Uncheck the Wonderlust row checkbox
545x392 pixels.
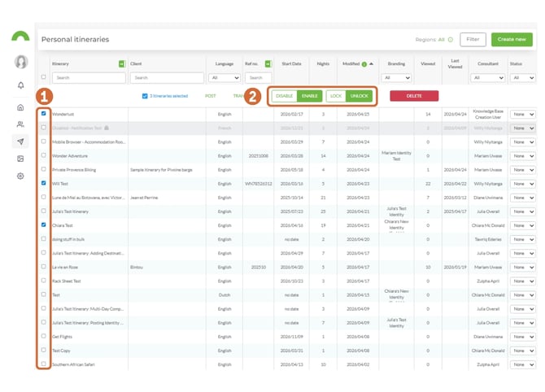click(43, 114)
